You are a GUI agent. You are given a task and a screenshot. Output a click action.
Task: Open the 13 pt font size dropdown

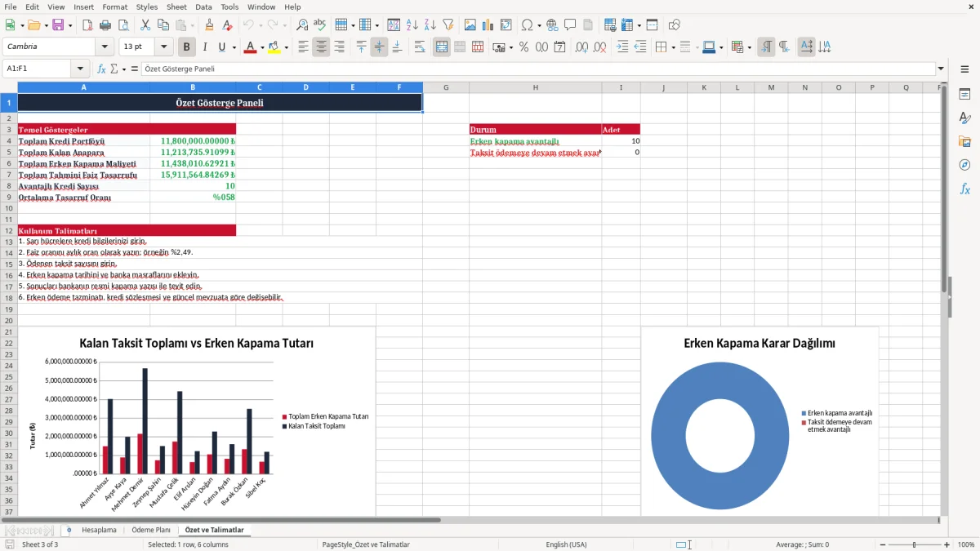164,47
